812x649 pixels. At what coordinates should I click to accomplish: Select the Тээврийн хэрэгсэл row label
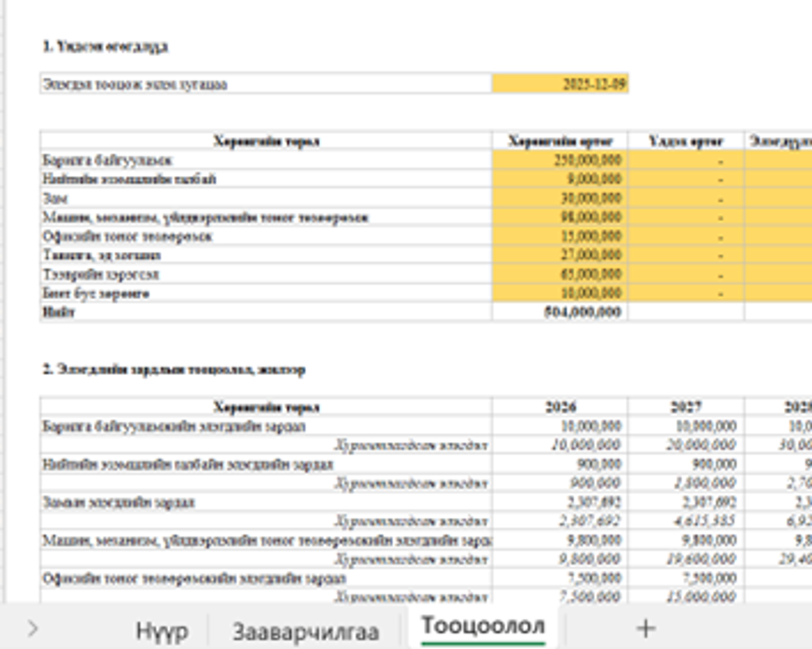(265, 274)
